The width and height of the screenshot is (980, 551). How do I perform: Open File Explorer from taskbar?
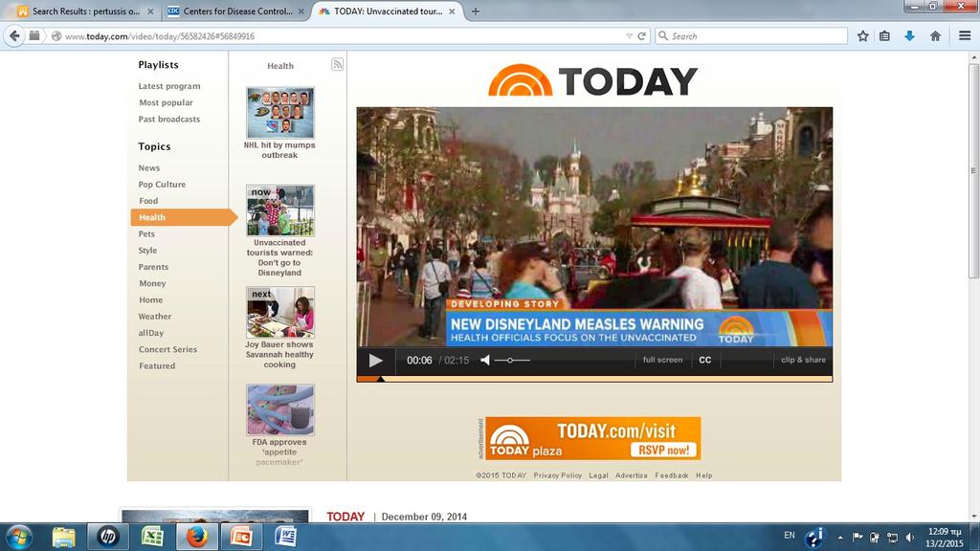63,538
